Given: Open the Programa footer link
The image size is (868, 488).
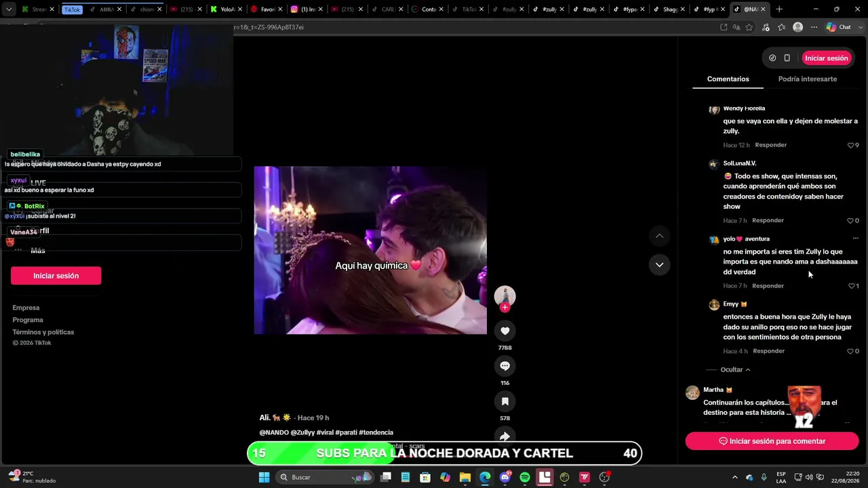Looking at the screenshot, I should 28,320.
